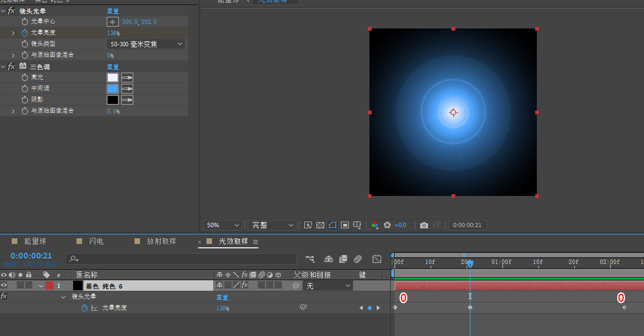Click the timeline current time 0:00:00:21
The image size is (644, 336).
point(31,256)
